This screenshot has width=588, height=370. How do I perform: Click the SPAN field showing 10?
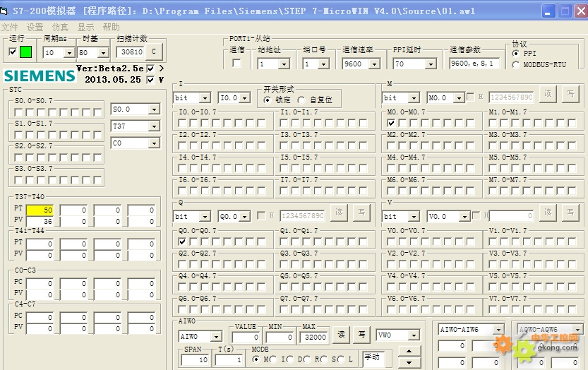pyautogui.click(x=194, y=360)
